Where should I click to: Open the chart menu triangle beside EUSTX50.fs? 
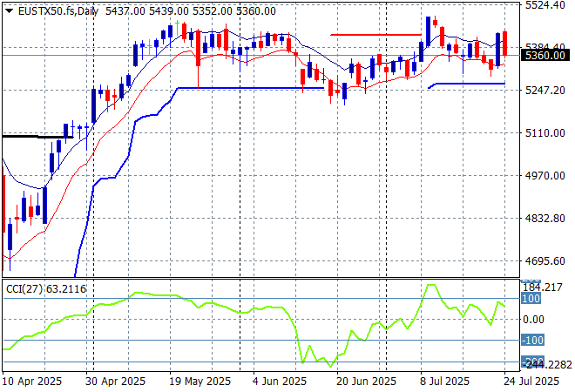[10, 11]
